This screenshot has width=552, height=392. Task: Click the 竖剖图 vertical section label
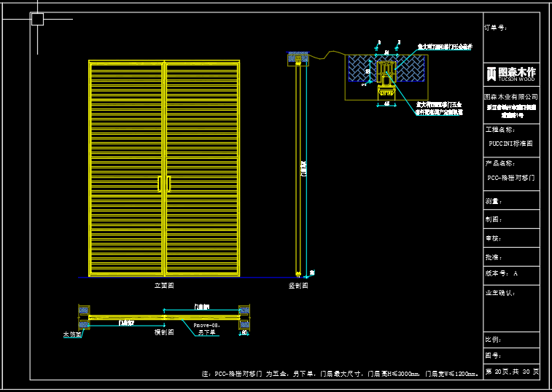pyautogui.click(x=298, y=286)
